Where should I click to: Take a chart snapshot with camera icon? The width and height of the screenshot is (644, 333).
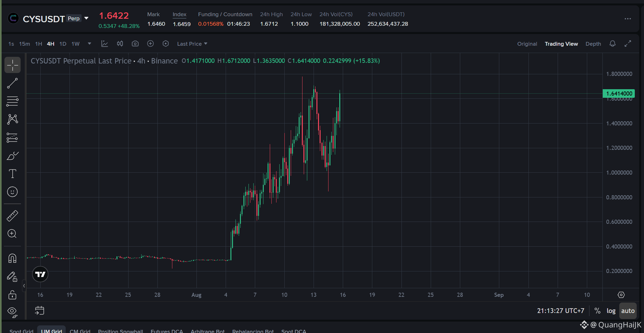(x=135, y=44)
